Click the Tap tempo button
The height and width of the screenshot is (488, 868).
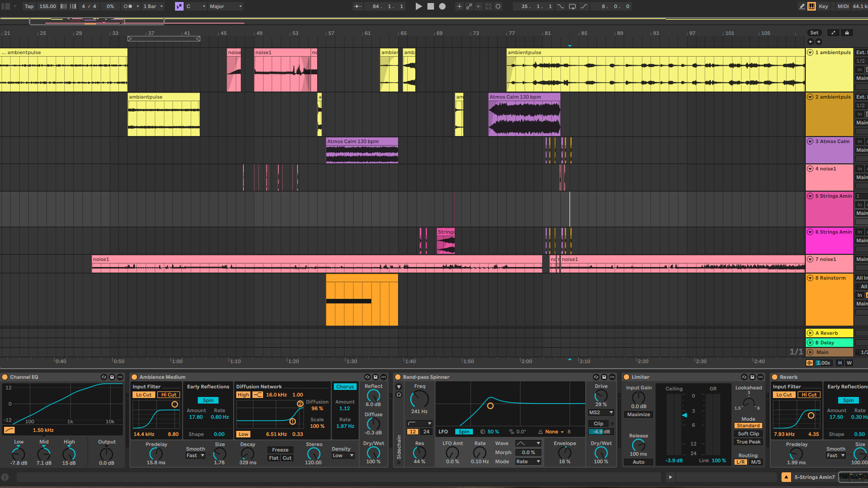tap(29, 7)
